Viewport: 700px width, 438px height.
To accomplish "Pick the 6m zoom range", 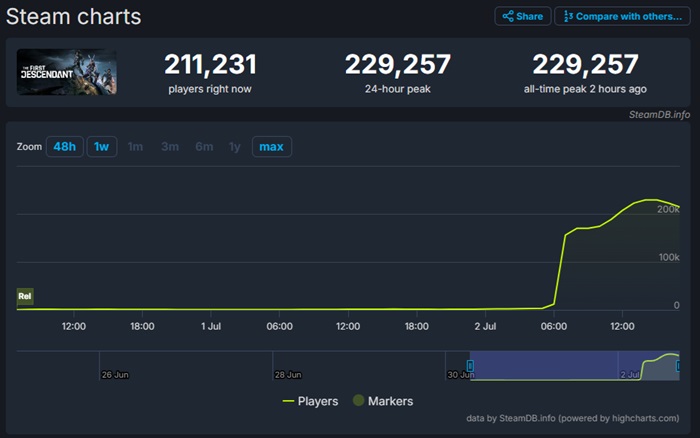I will click(x=204, y=146).
